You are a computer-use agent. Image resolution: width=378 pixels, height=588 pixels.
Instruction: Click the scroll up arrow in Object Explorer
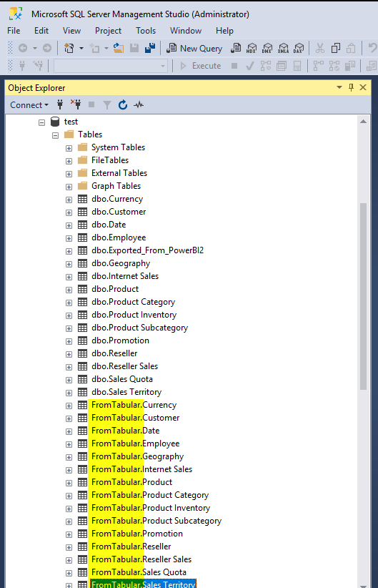pyautogui.click(x=363, y=122)
